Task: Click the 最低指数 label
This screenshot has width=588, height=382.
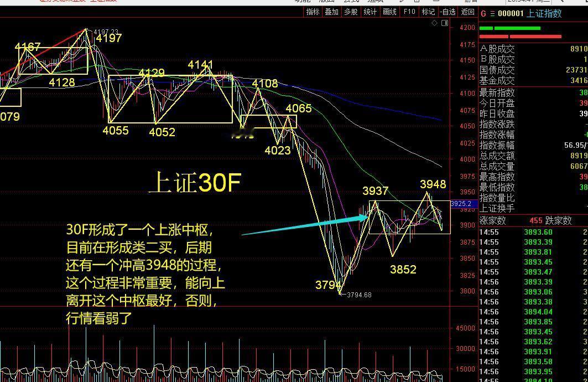Action: click(x=497, y=187)
